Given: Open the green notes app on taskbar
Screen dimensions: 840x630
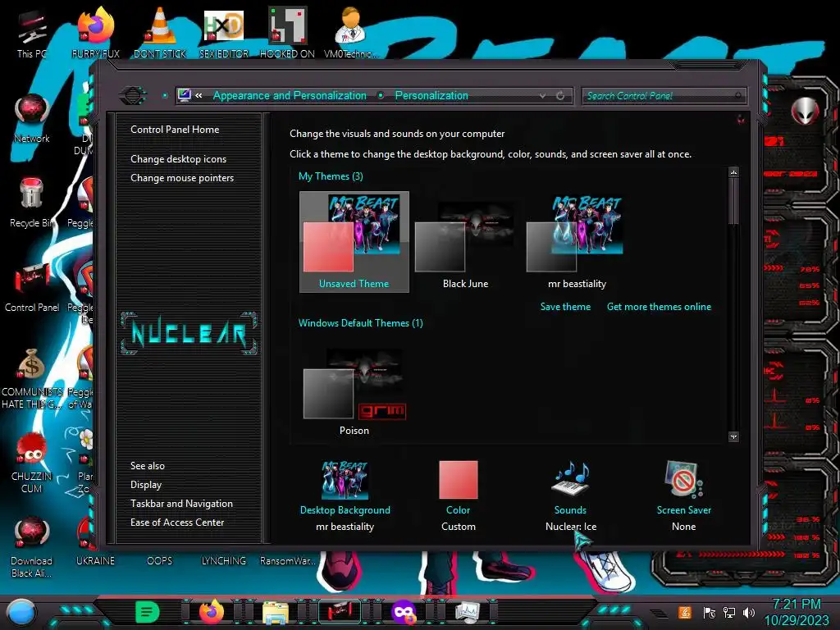Looking at the screenshot, I should (148, 612).
